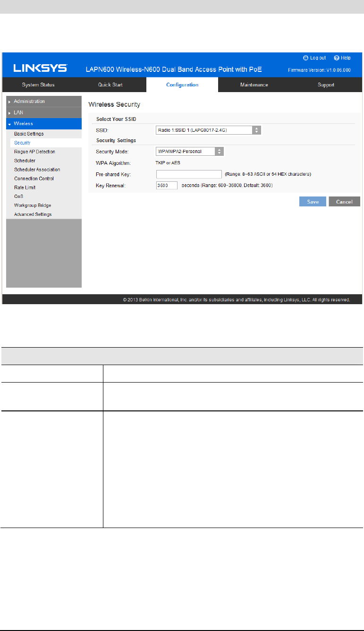Screen dimensions: 364x631
Task: Open the System Status tab
Action: click(38, 85)
